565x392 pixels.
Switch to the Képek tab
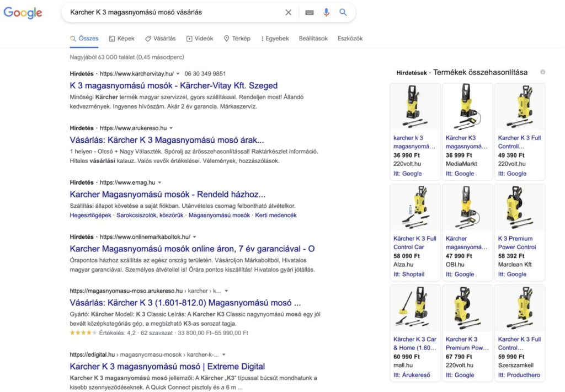coord(122,39)
